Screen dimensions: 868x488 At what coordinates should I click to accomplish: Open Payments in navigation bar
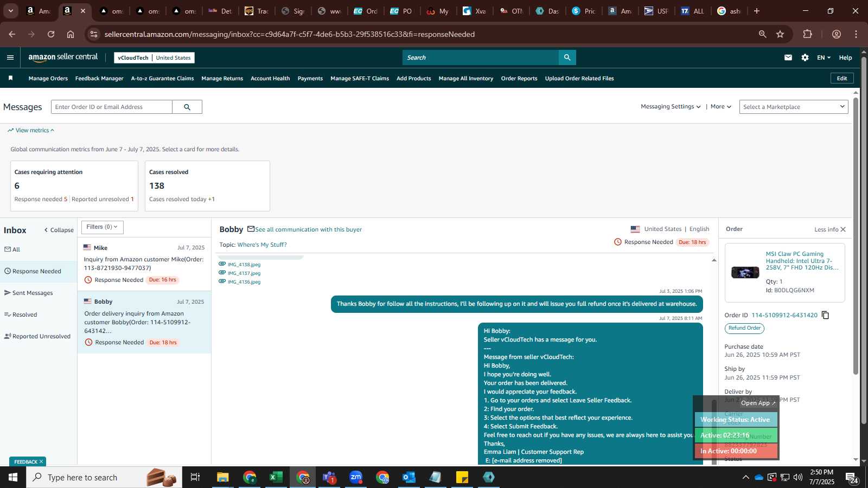tap(310, 79)
